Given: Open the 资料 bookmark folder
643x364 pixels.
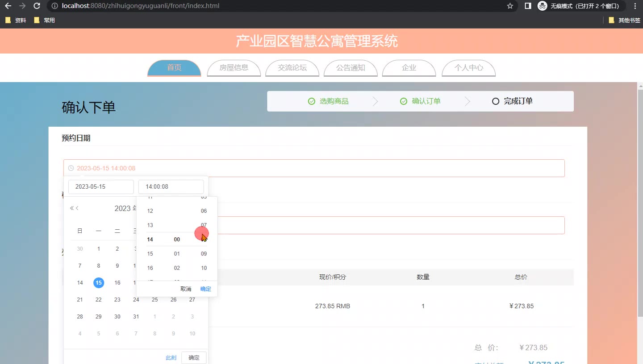Looking at the screenshot, I should [x=16, y=20].
